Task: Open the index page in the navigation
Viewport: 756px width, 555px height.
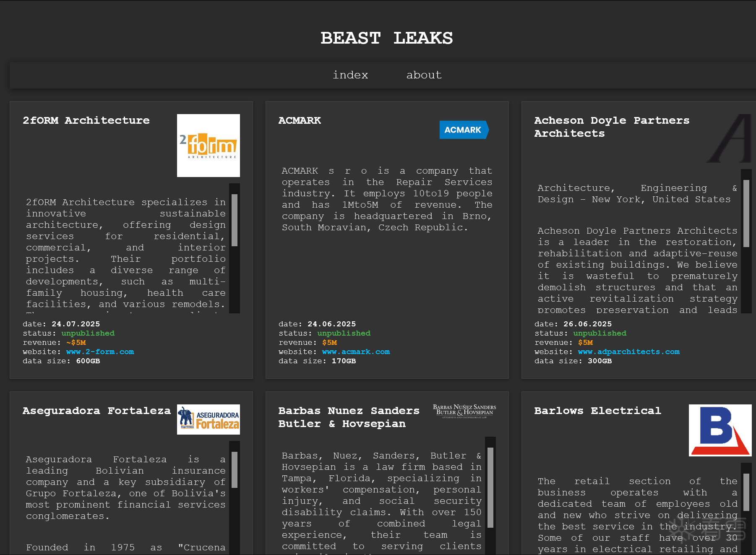Action: pos(350,75)
